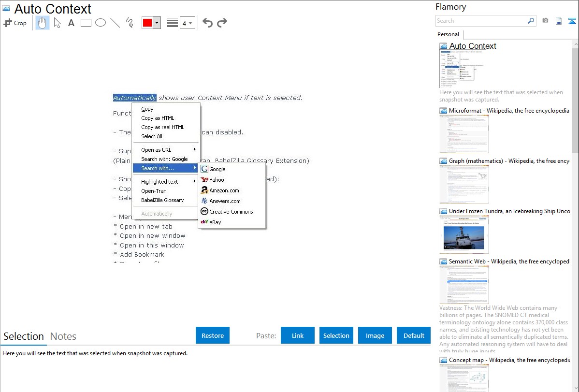
Task: Undo the last annotation
Action: (207, 23)
